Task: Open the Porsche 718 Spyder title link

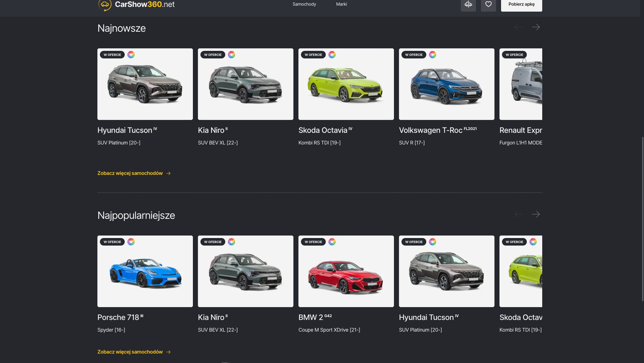Action: [x=120, y=317]
